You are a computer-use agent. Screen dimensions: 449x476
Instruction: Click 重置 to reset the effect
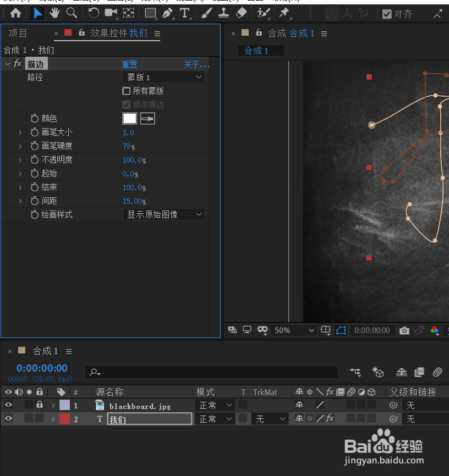[129, 64]
